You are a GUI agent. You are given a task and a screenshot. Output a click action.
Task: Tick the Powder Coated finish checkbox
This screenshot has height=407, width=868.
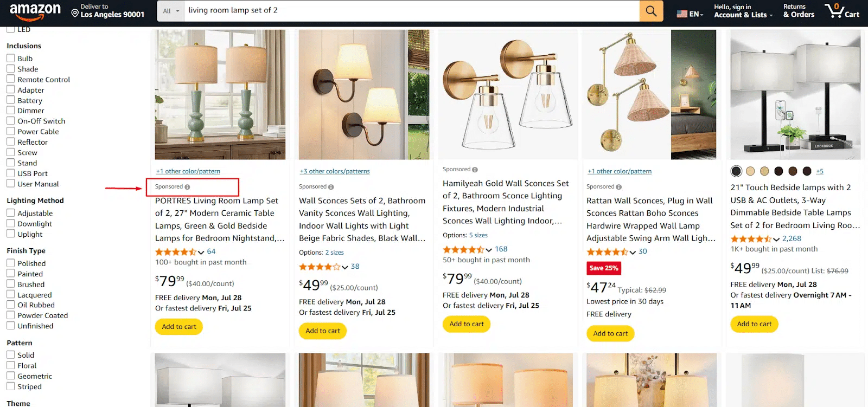(x=11, y=315)
